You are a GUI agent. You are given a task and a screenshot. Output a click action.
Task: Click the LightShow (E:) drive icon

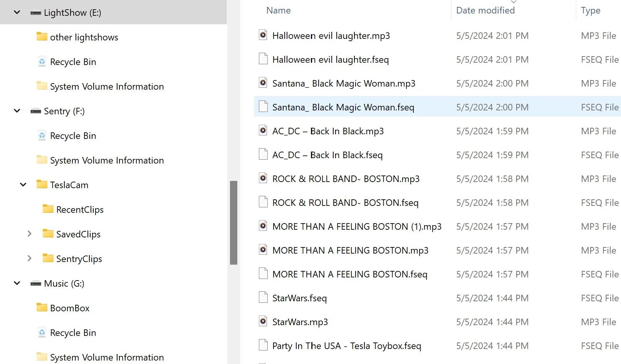pyautogui.click(x=36, y=13)
